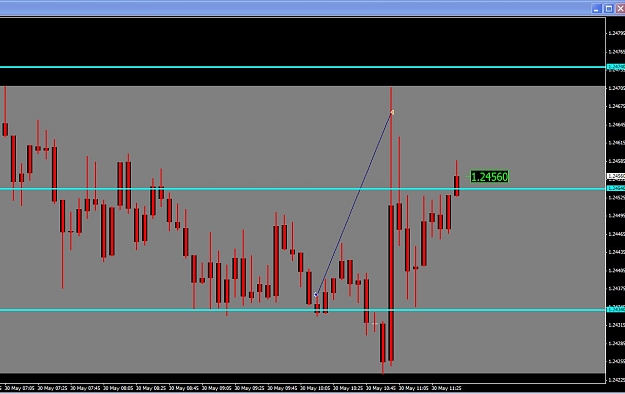
Task: Click the 30 May 10:05 time label
Action: click(315, 388)
